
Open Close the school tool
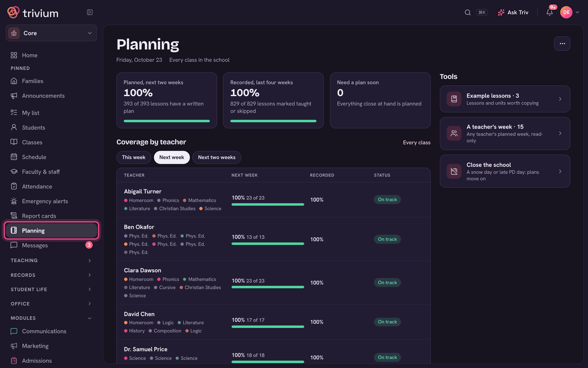[x=505, y=171]
